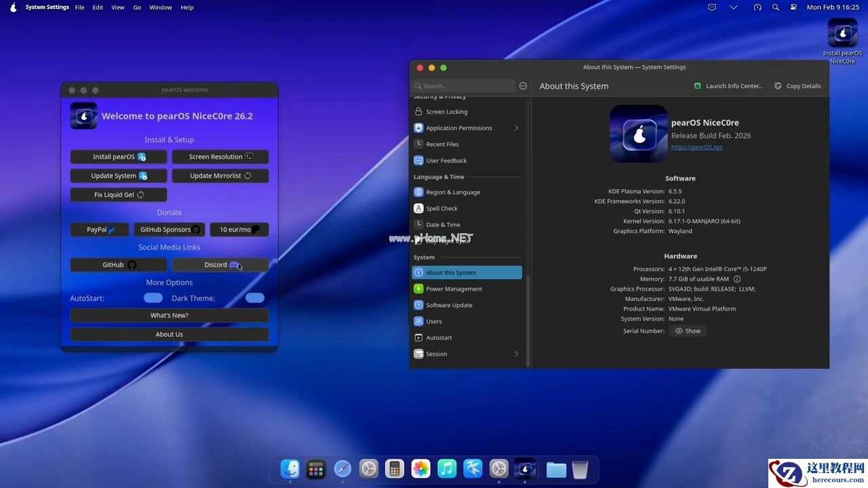Click the Update Mirrorlist button

220,176
